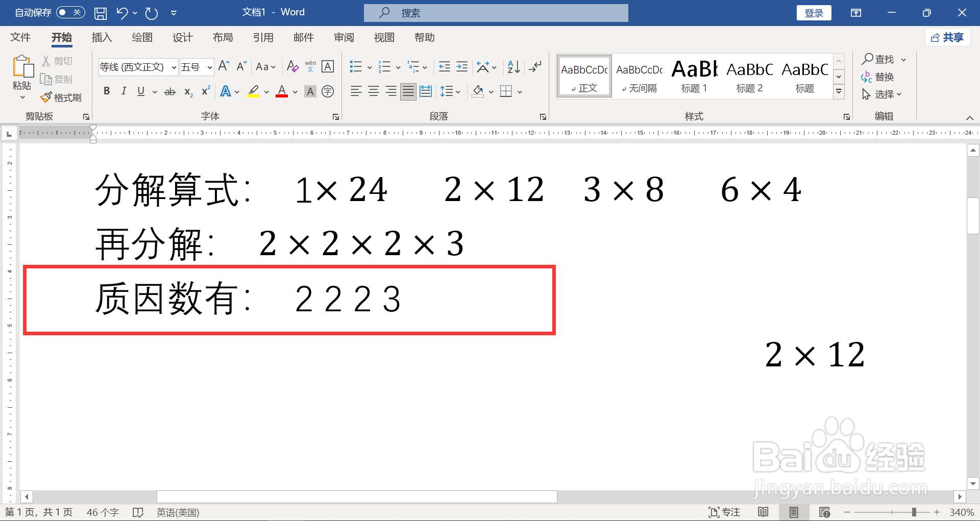Click the Bullets list icon
Viewport: 980px width, 521px height.
tap(356, 67)
